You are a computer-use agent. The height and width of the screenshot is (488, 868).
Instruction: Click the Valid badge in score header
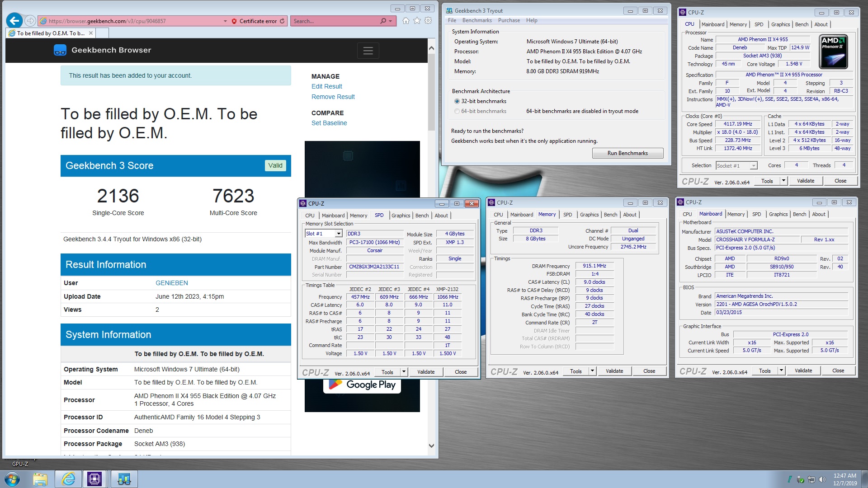275,165
